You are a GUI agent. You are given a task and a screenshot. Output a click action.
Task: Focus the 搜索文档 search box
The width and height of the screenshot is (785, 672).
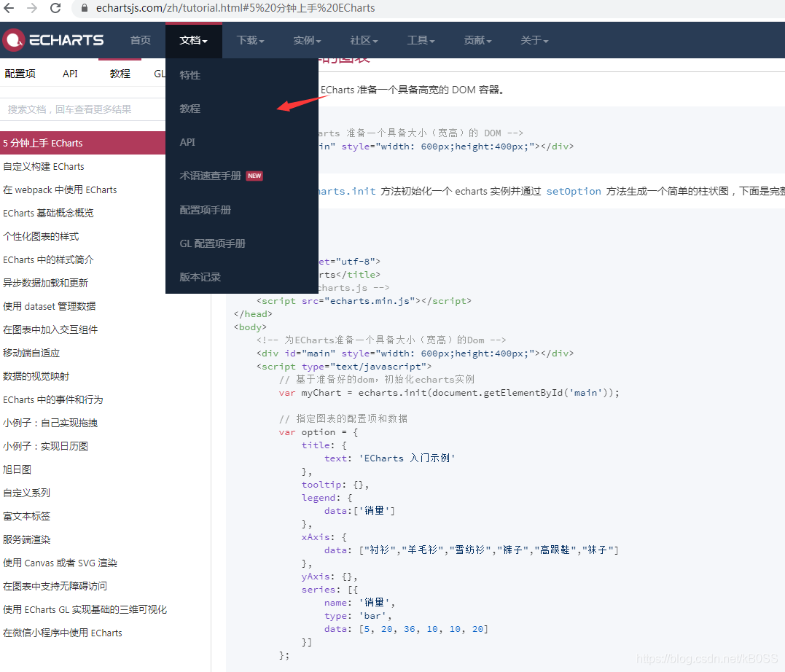click(x=82, y=109)
